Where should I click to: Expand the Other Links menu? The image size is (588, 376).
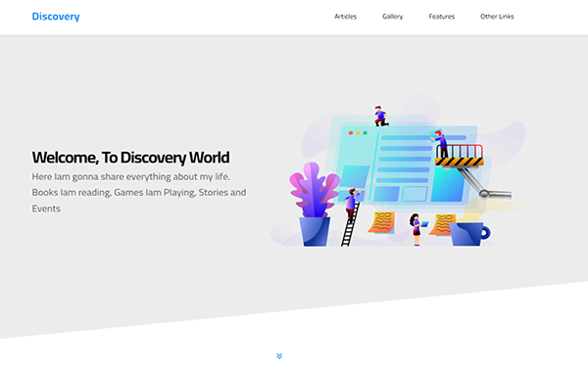(x=497, y=17)
